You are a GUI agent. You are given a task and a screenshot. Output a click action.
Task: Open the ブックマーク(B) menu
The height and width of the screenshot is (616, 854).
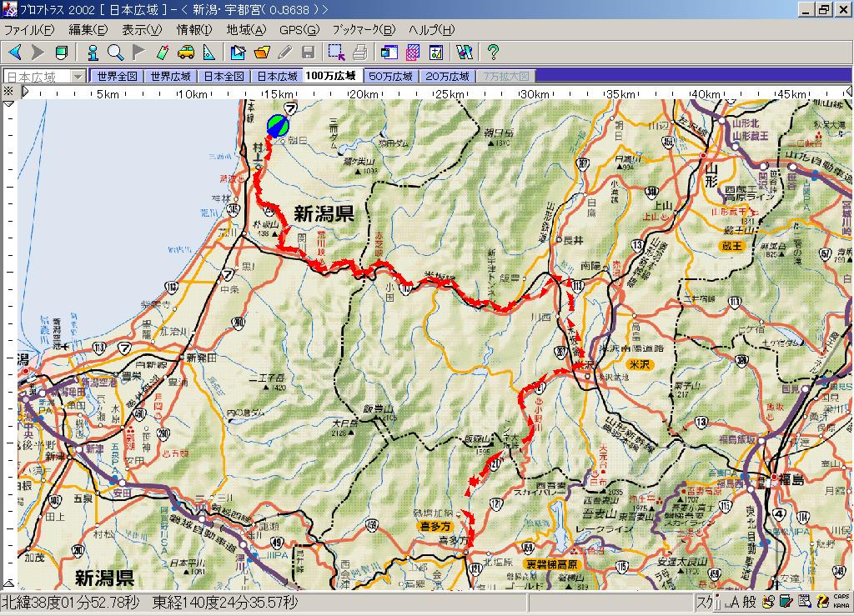[364, 30]
